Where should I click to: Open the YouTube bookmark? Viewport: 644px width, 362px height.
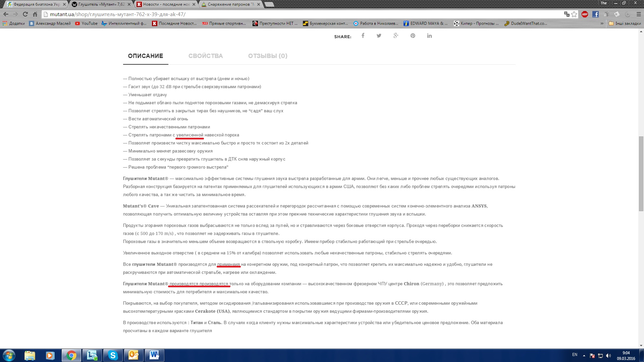[87, 23]
